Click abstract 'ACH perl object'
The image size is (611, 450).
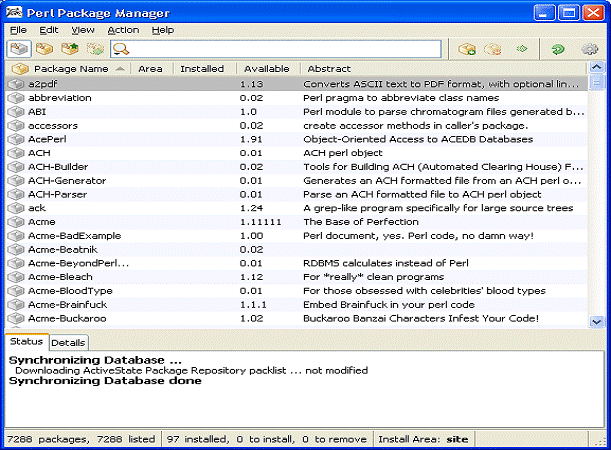343,153
